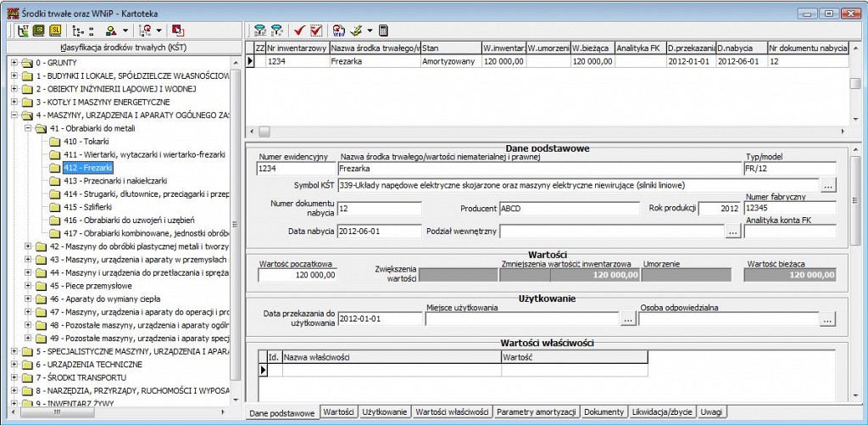Screen dimensions: 868x425
Task: Click the Producent input field
Action: pos(569,209)
